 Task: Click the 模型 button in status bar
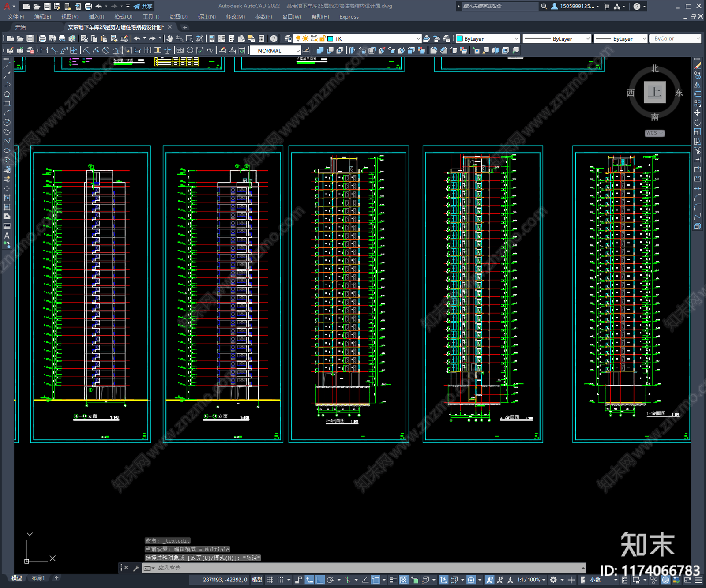(x=257, y=580)
